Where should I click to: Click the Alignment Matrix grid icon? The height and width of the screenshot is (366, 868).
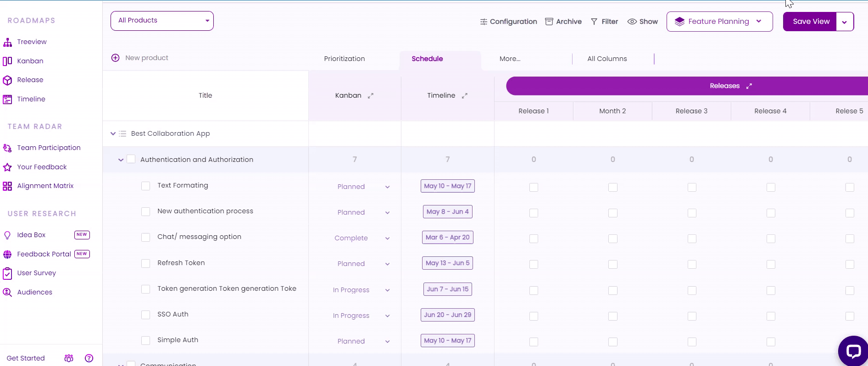pyautogui.click(x=7, y=186)
